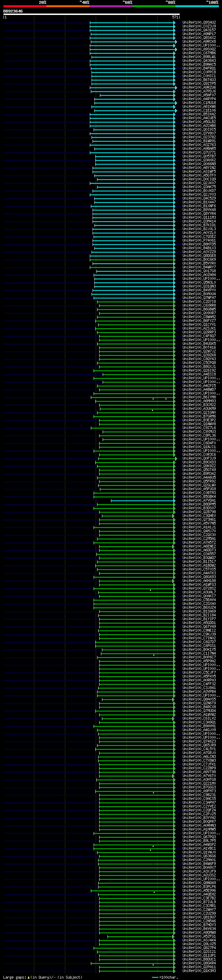
Task: Select the UniRef100_Q7NFH7 label
Action: tap(199, 298)
